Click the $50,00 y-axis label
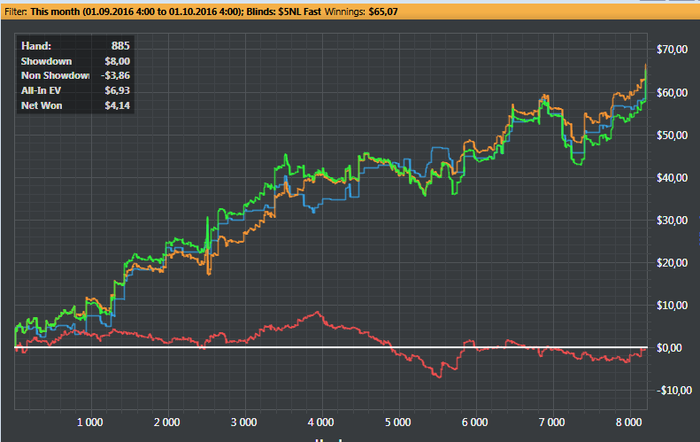Viewport: 700px width, 442px height. pos(672,135)
